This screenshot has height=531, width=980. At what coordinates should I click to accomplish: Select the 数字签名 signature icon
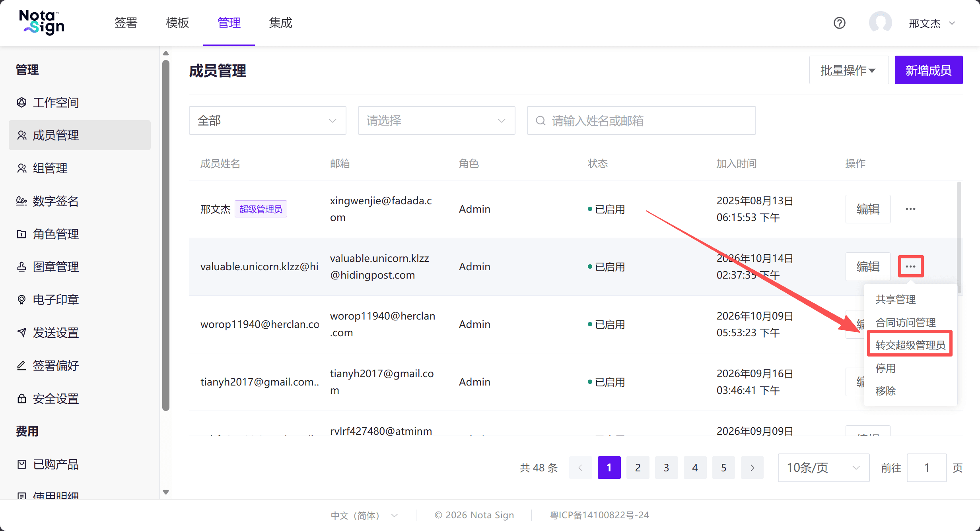pos(22,201)
